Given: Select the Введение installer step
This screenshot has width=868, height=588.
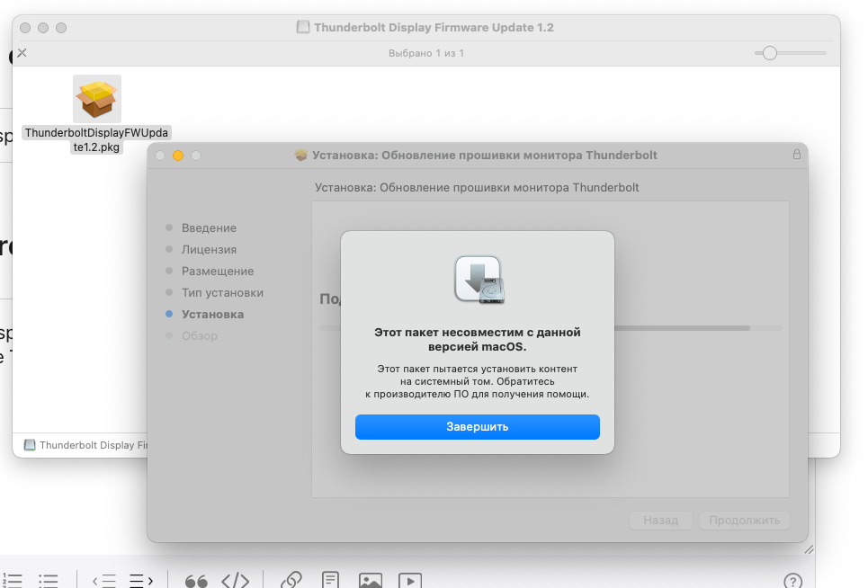Looking at the screenshot, I should tap(211, 227).
